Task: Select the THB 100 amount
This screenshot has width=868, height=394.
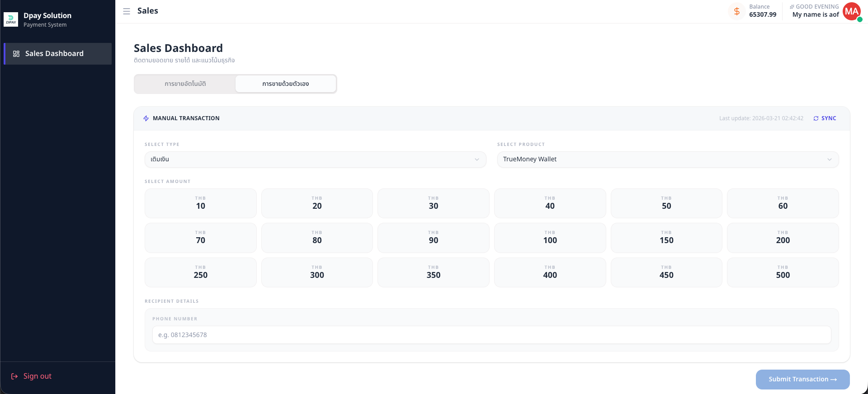Action: 550,238
